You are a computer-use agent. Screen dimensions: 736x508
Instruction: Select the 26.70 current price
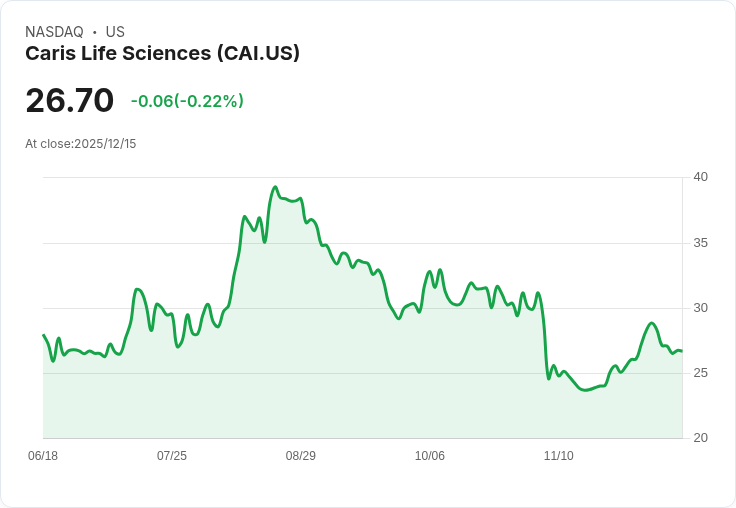(69, 100)
